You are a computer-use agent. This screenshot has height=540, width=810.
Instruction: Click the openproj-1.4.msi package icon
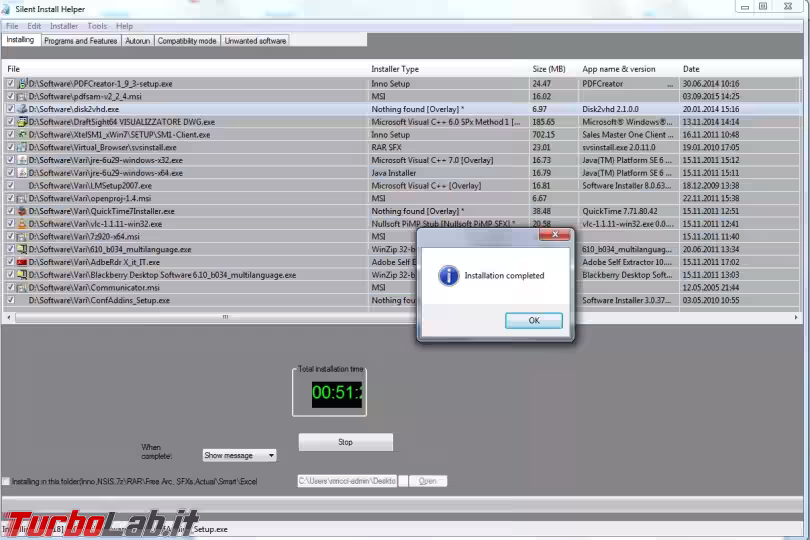click(22, 198)
